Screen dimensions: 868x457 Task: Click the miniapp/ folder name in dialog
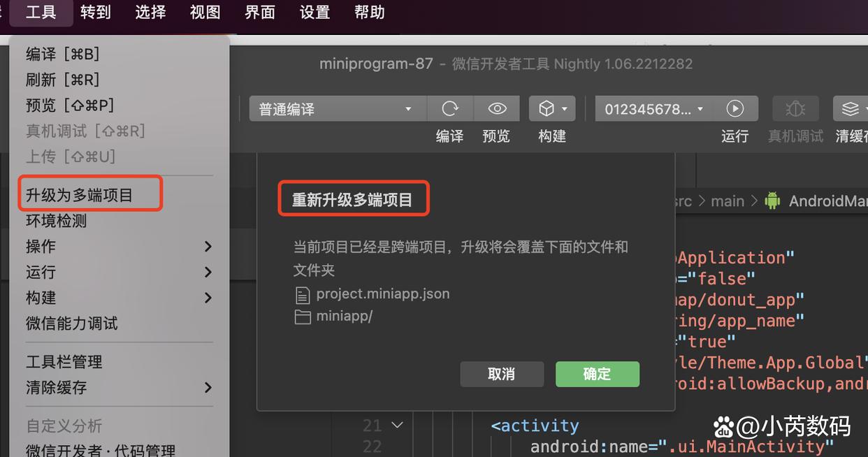pyautogui.click(x=345, y=316)
